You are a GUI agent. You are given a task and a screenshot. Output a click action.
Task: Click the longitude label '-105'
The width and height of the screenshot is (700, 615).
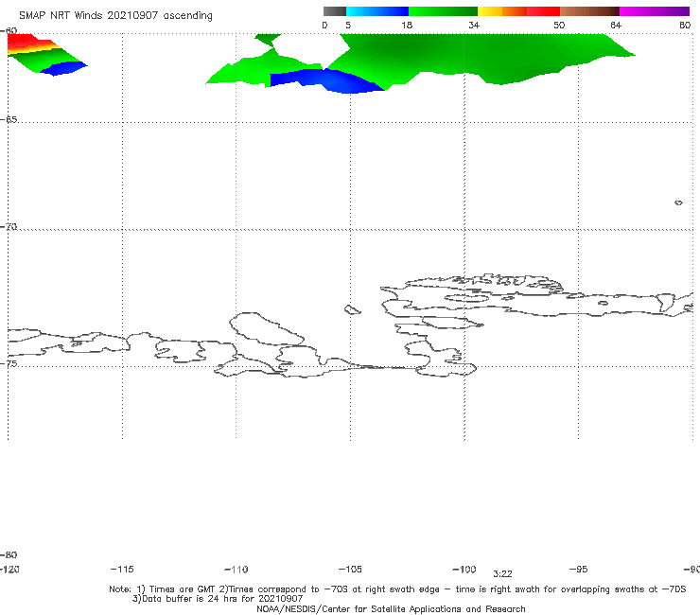(350, 569)
